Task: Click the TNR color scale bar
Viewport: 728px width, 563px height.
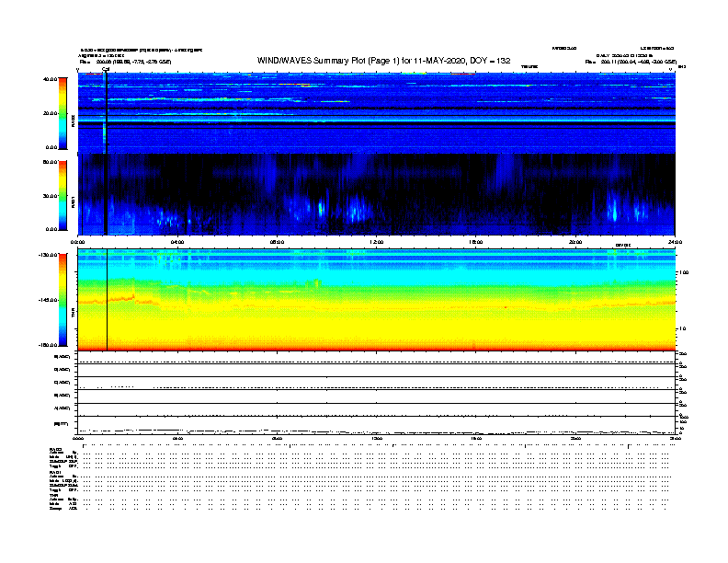Action: pyautogui.click(x=63, y=300)
